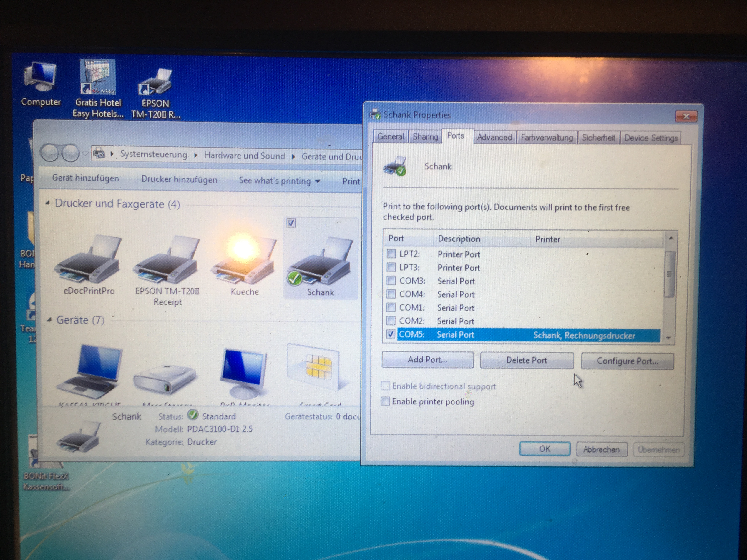747x560 pixels.
Task: Toggle the LPT2 port checkbox
Action: point(391,254)
